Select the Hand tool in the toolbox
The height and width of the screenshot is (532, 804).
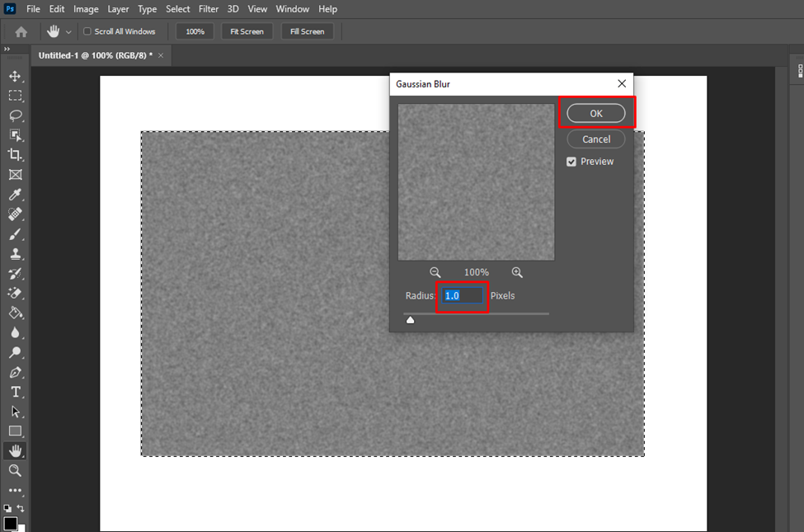coord(15,451)
